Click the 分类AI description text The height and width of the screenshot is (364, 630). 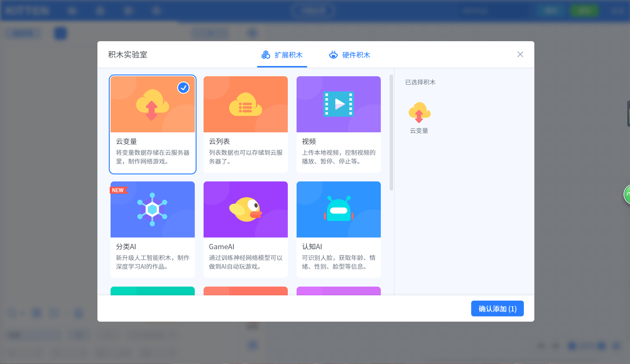coord(153,262)
